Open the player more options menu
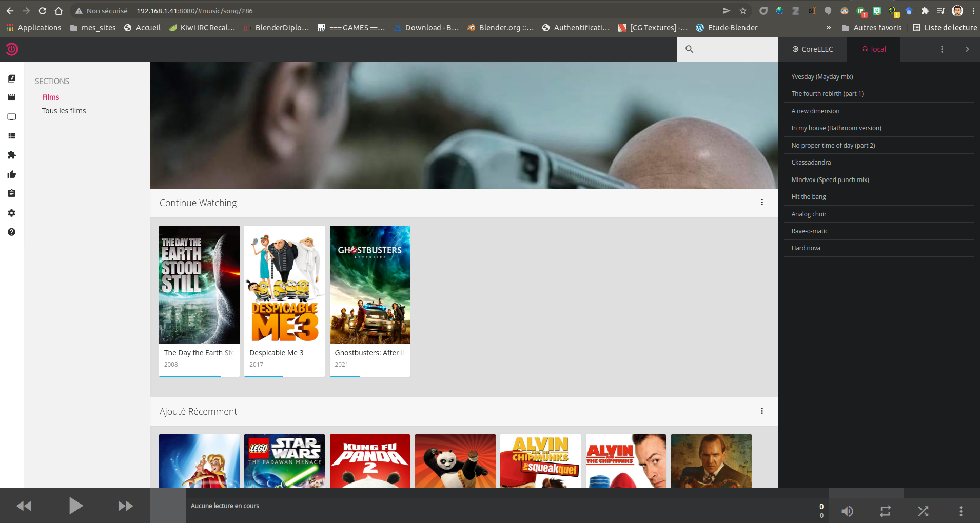980x523 pixels. click(x=961, y=511)
